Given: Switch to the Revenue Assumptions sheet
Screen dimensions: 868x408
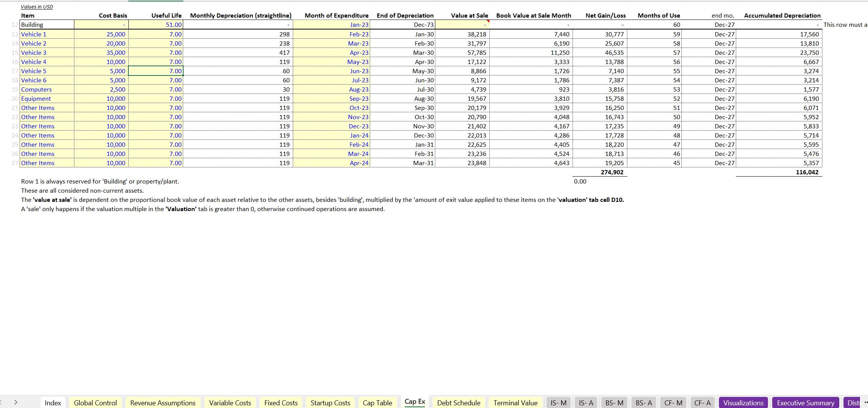Looking at the screenshot, I should pos(162,403).
